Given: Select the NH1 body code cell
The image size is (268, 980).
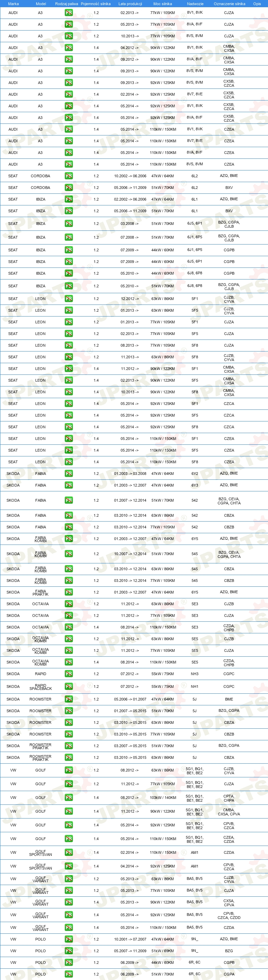Looking at the screenshot, I should pos(195,687).
